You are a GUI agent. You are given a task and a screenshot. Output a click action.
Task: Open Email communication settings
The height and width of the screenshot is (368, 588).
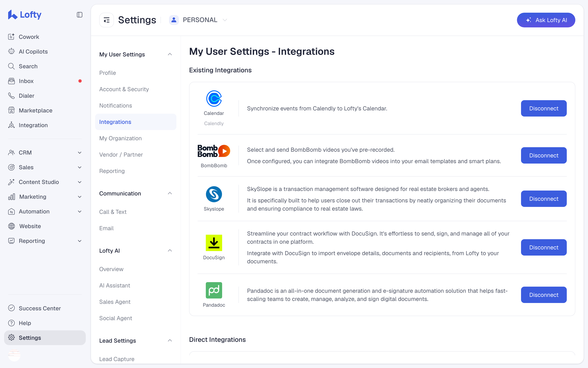(x=136, y=228)
